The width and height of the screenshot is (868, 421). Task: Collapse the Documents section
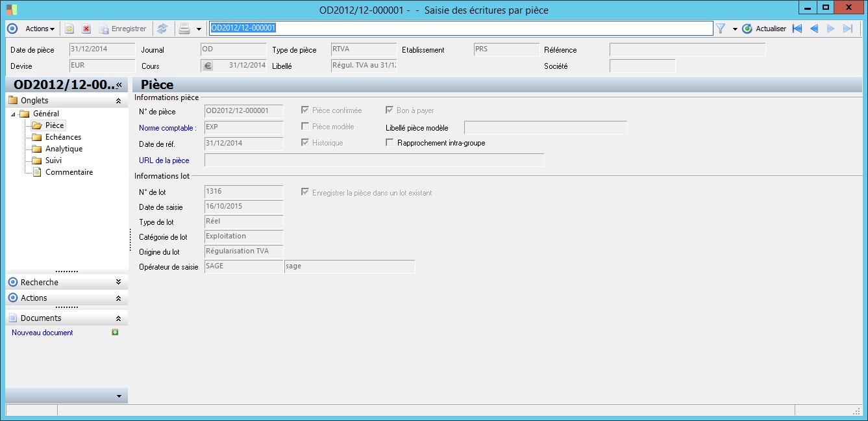pyautogui.click(x=118, y=318)
